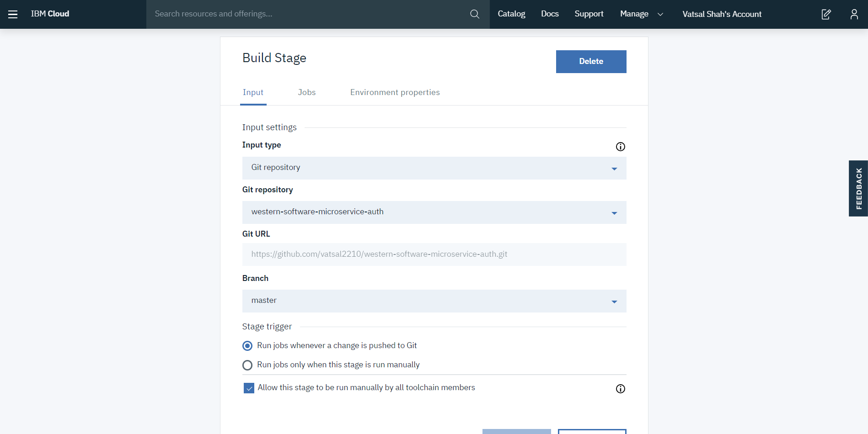This screenshot has width=868, height=434.
Task: Select run jobs when pushed to Git
Action: click(247, 346)
